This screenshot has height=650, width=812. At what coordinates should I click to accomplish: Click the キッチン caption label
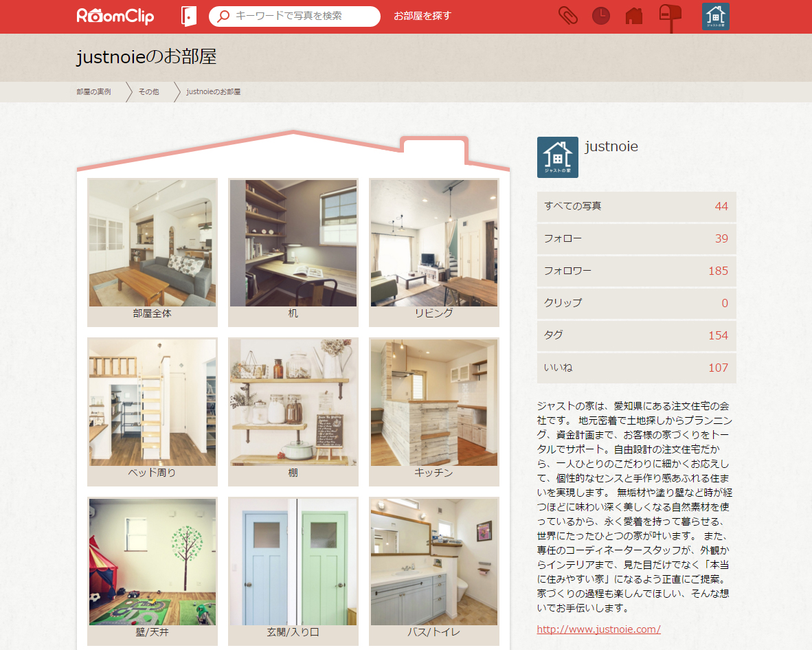[x=434, y=472]
